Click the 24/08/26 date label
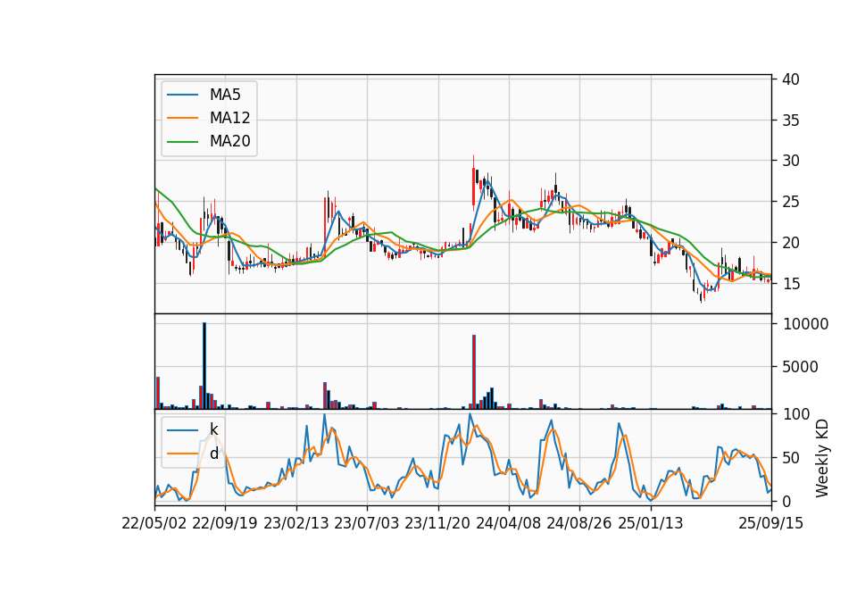The height and width of the screenshot is (616, 857). pos(578,523)
